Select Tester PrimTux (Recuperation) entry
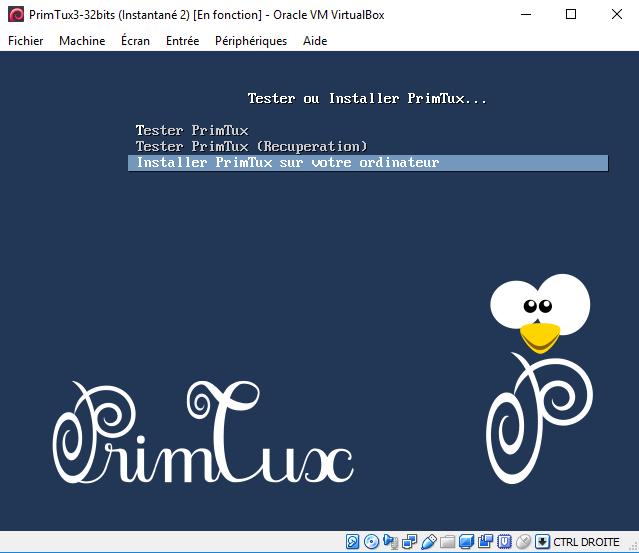Viewport: 639px width, 553px height. (251, 146)
